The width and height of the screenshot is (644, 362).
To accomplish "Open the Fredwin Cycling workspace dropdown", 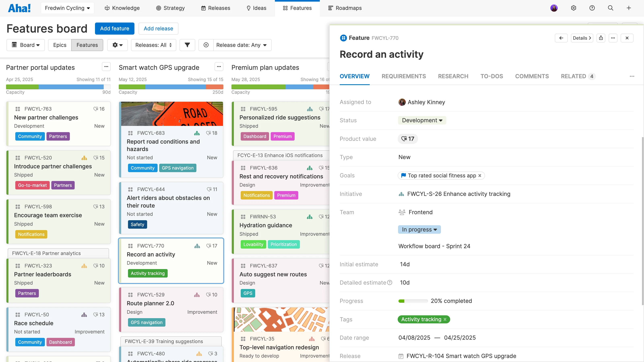I will (x=67, y=8).
